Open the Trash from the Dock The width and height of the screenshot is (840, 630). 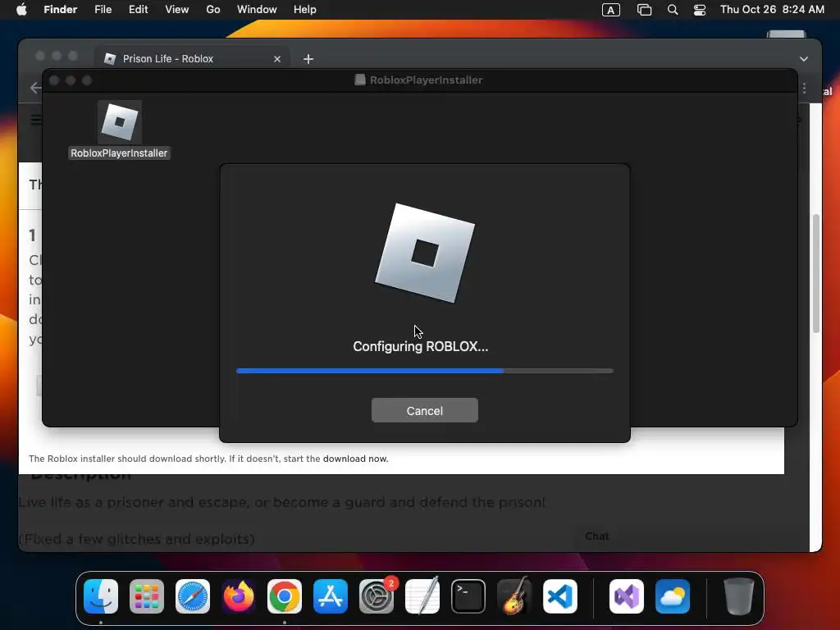(739, 596)
